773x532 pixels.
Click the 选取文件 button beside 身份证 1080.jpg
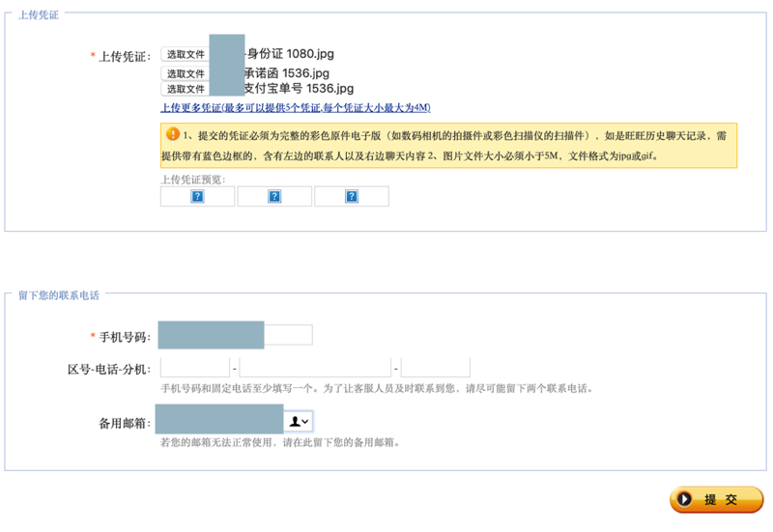(x=186, y=54)
